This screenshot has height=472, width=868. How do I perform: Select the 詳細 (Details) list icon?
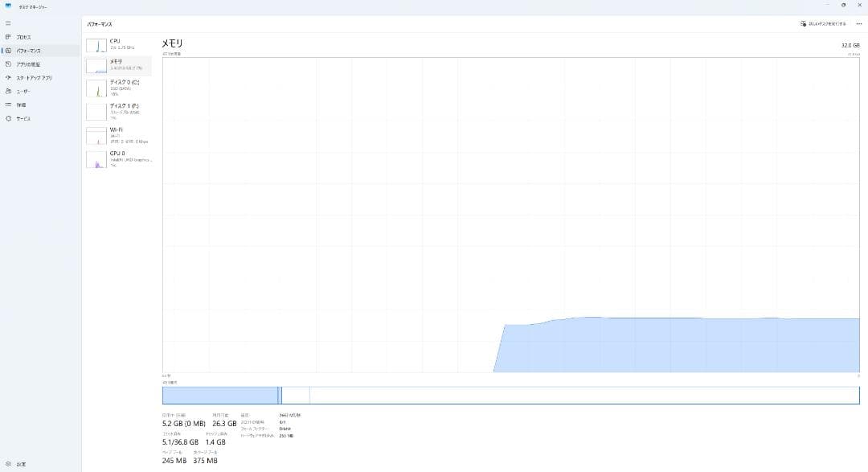coord(8,105)
